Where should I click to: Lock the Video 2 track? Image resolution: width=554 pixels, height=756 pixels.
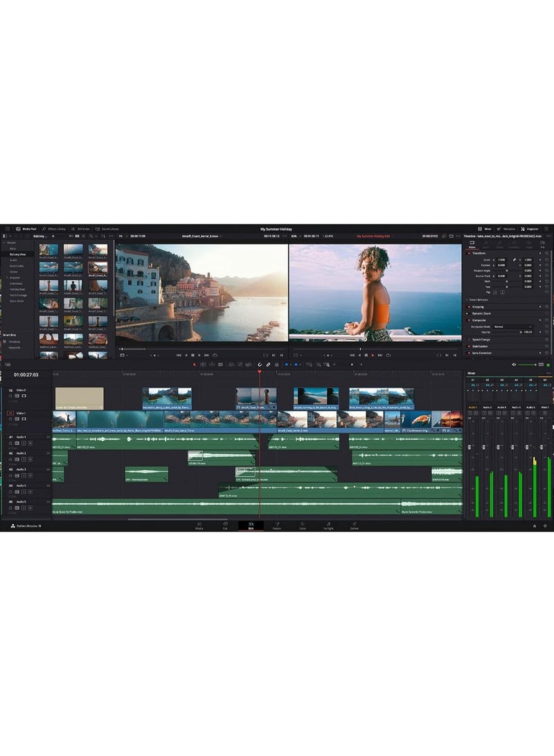[x=10, y=396]
